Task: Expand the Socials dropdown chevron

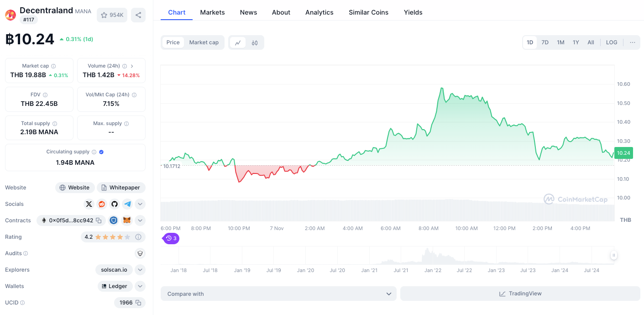Action: 140,204
